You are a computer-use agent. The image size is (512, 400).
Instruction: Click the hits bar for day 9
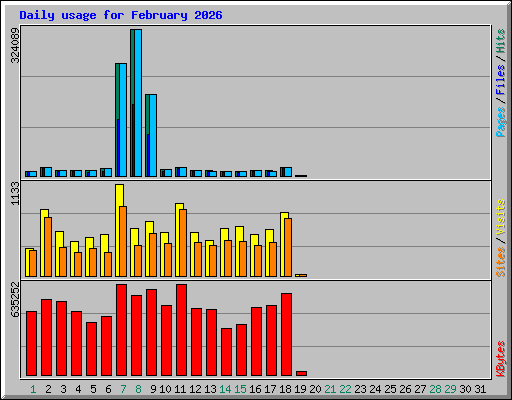147,113
